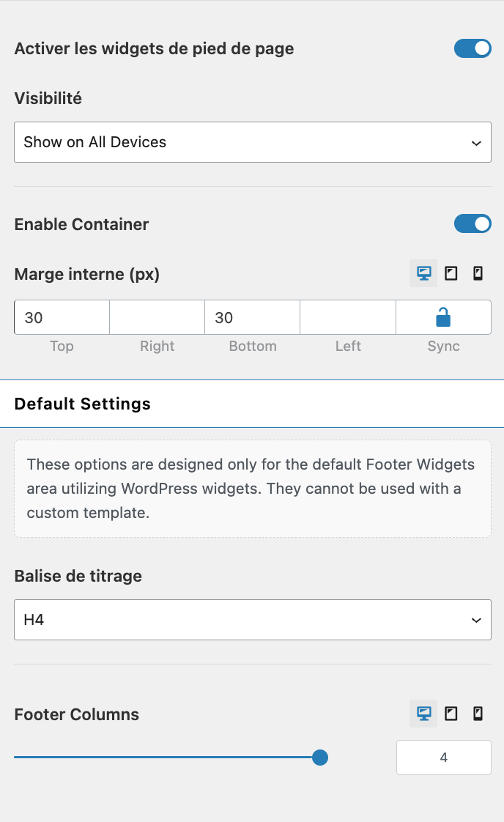Click the Bottom padding input field
This screenshot has height=822, width=504.
coord(253,317)
